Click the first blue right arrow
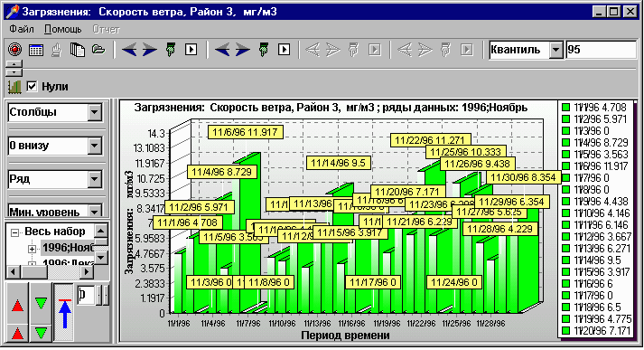The width and height of the screenshot is (644, 350). click(x=150, y=50)
